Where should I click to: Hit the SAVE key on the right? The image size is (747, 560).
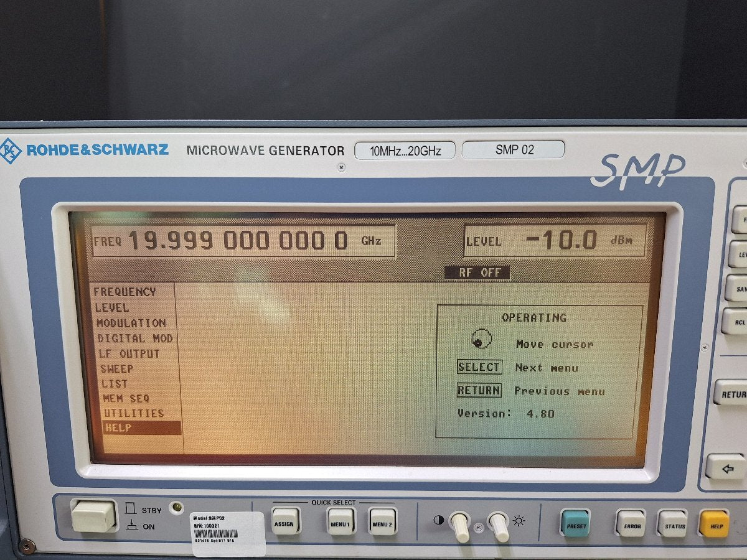tap(737, 288)
